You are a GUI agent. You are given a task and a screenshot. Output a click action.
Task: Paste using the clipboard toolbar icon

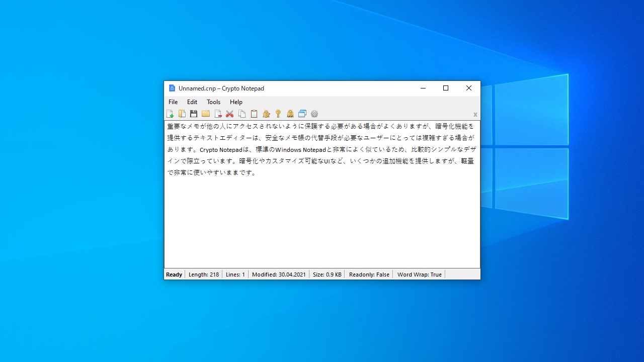[254, 114]
